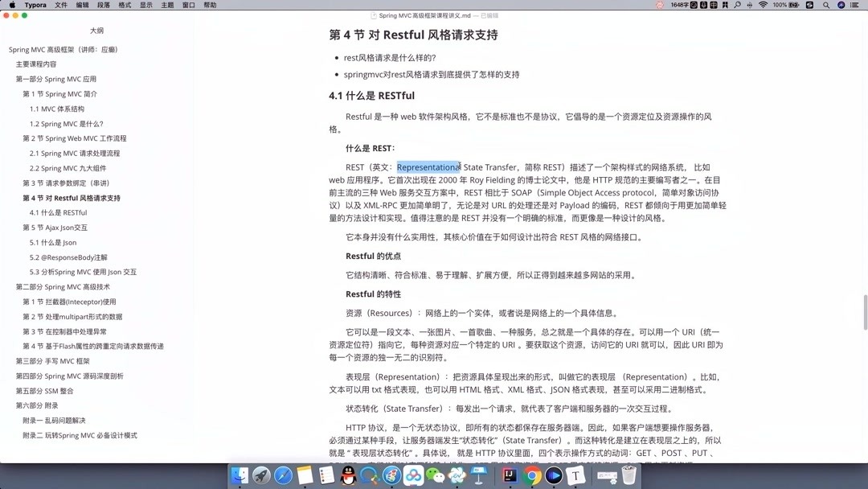
Task: Start a QQ chat via its Dock icon
Action: [x=348, y=475]
